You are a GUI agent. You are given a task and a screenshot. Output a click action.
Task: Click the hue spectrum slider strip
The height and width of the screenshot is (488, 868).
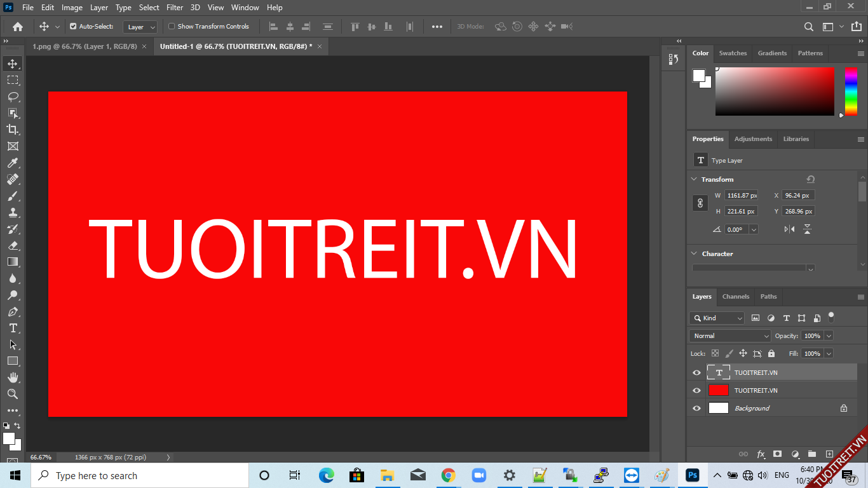tap(851, 91)
